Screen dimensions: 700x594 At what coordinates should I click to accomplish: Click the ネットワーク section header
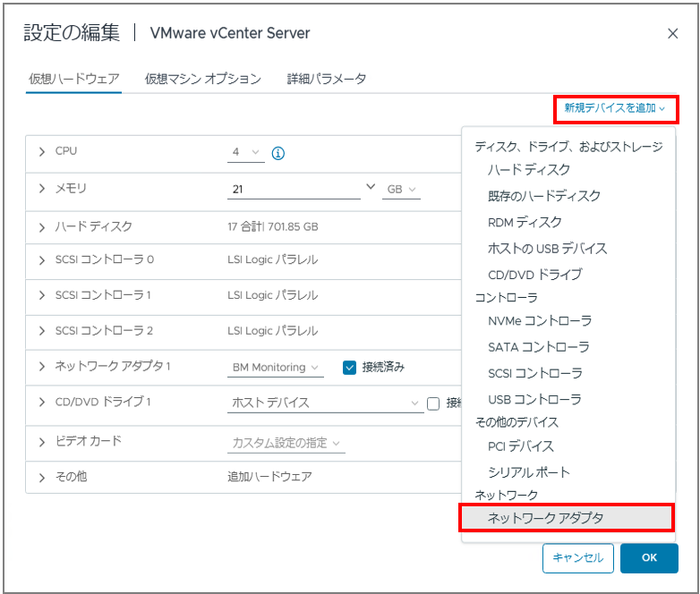coord(507,495)
